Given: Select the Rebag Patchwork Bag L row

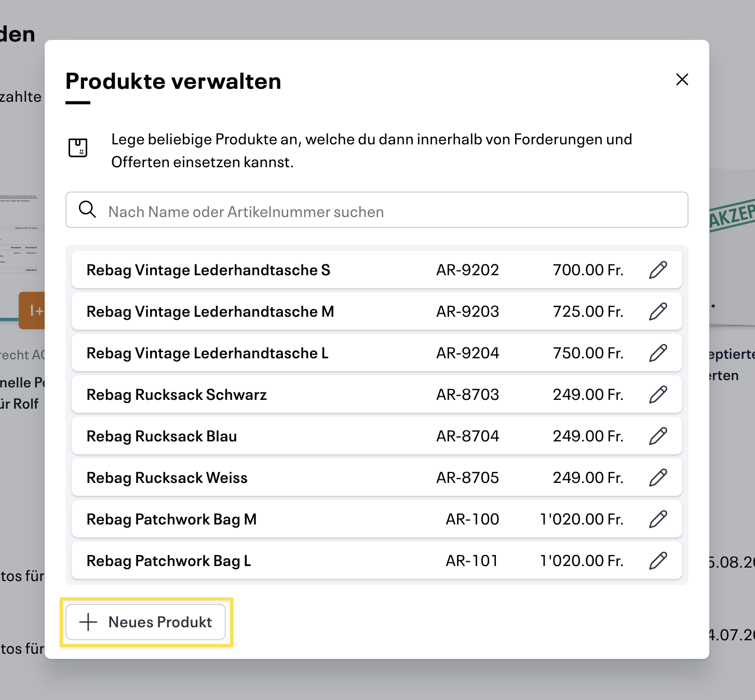Looking at the screenshot, I should point(260,560).
